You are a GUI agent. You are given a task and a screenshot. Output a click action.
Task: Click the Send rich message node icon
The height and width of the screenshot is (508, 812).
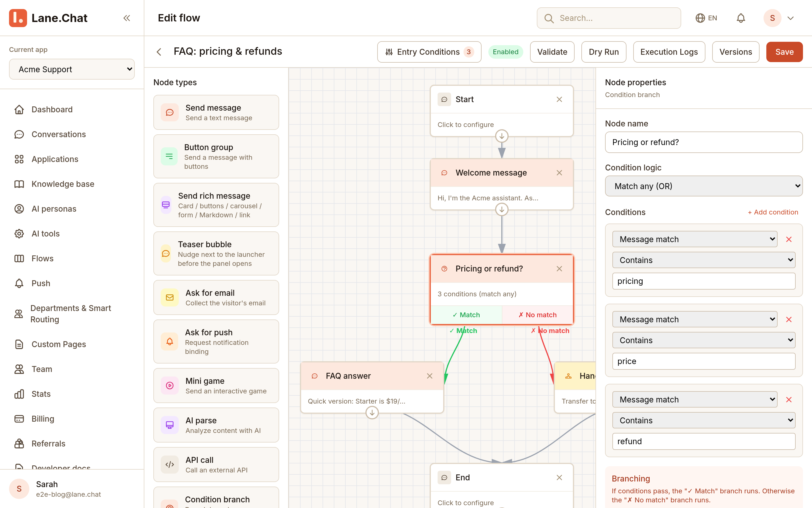166,205
